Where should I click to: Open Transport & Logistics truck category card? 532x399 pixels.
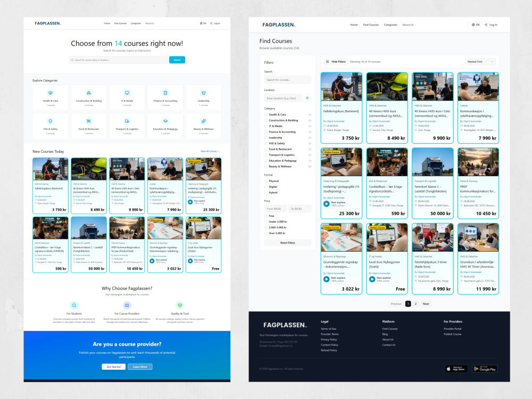(x=127, y=126)
